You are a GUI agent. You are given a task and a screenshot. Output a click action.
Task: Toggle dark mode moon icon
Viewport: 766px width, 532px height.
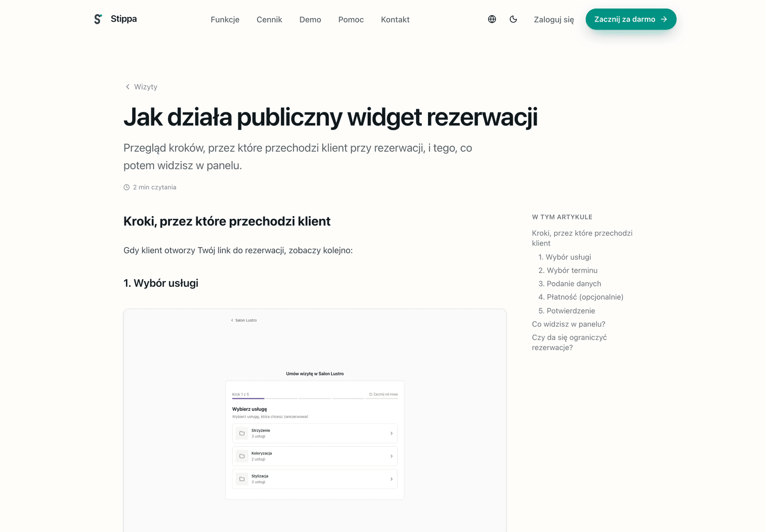[x=513, y=19]
